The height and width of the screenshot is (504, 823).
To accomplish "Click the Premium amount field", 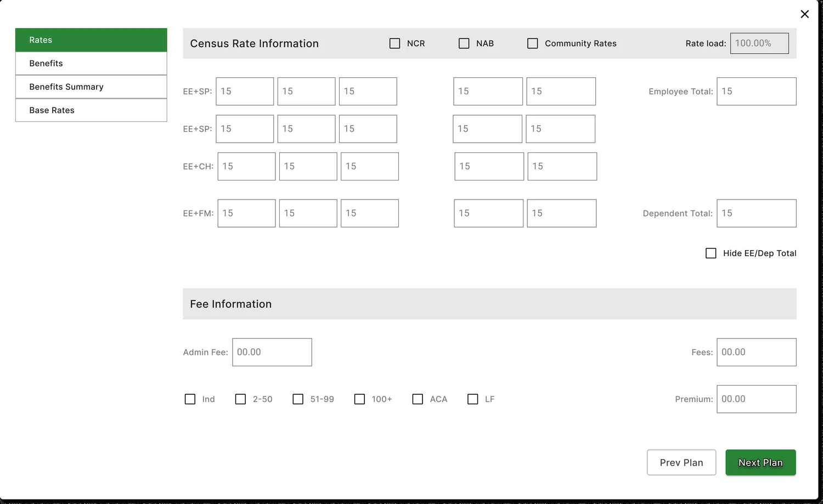I will (x=757, y=399).
